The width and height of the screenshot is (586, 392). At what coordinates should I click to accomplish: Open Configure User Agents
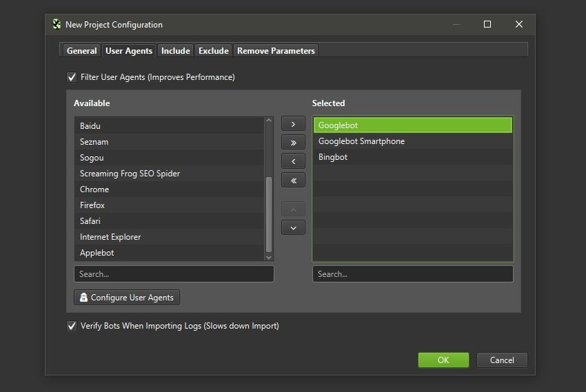tap(127, 298)
